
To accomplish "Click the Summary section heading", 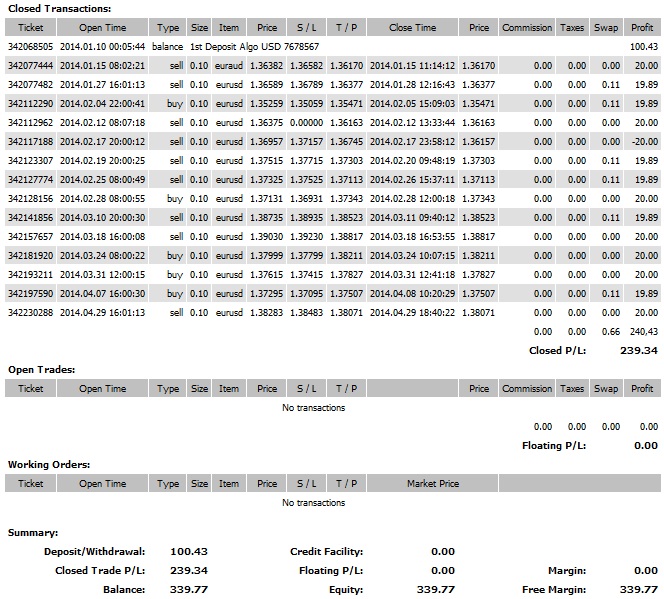I will coord(33,533).
